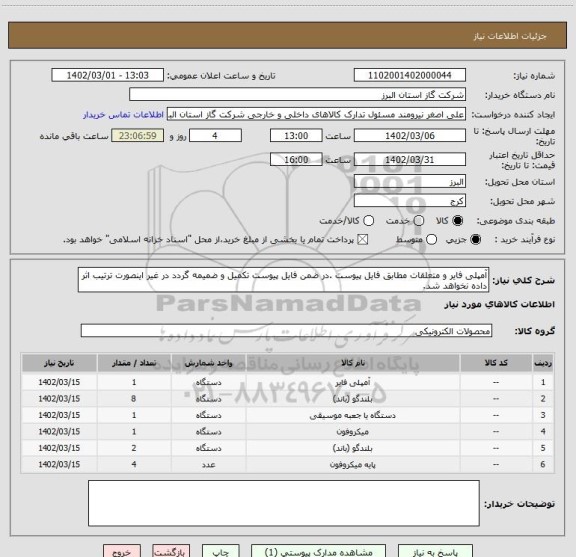The width and height of the screenshot is (576, 557).
Task: Click the خروج button
Action: [122, 552]
